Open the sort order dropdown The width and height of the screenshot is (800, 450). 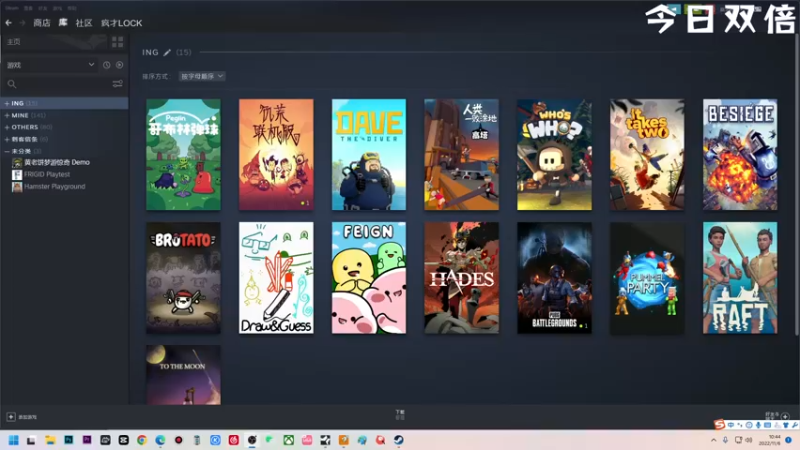202,76
